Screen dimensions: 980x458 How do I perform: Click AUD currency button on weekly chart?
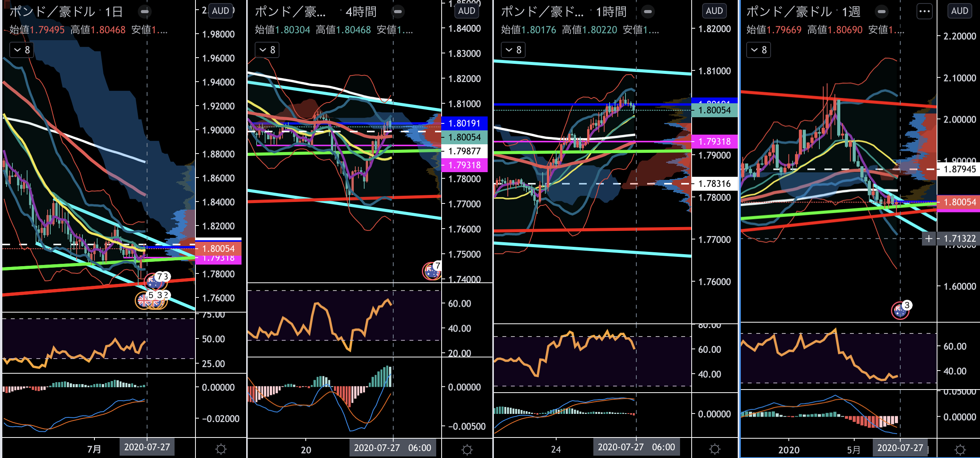959,11
